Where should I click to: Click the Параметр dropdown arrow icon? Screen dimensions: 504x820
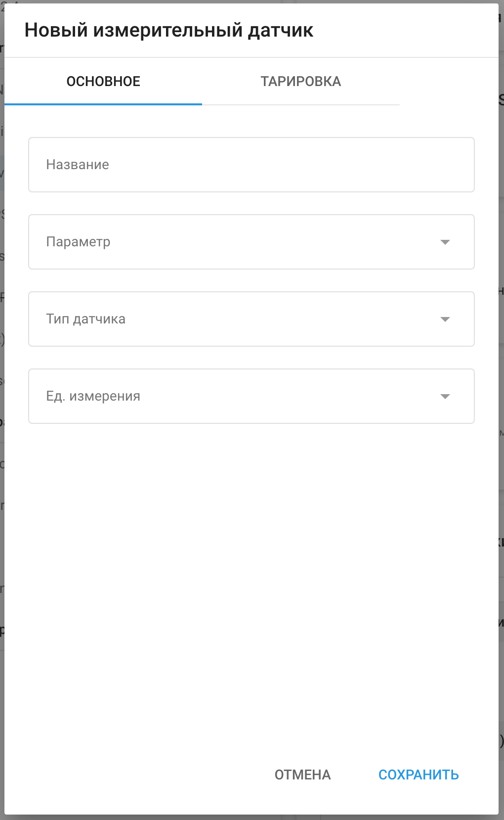click(445, 242)
